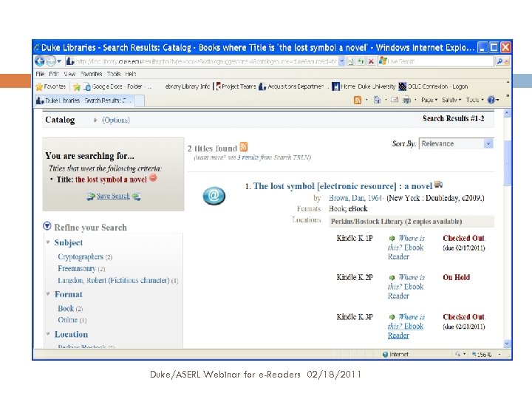This screenshot has height=399, width=532.
Task: Open the Safety dropdown menu
Action: [x=451, y=100]
